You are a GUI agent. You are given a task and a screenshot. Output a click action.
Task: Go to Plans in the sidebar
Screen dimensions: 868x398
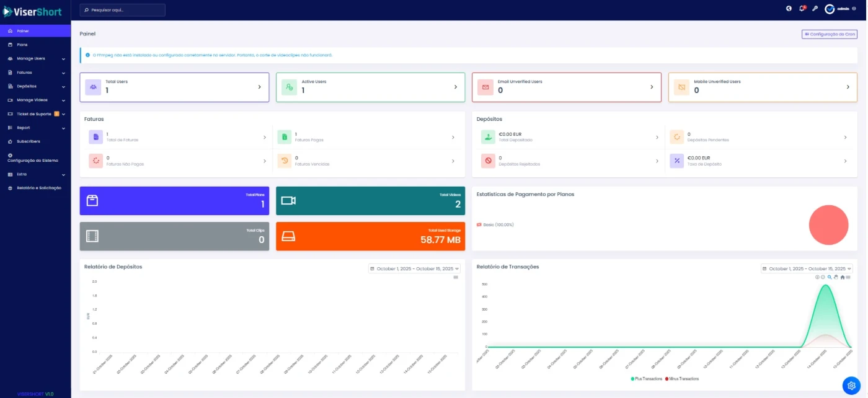click(22, 45)
